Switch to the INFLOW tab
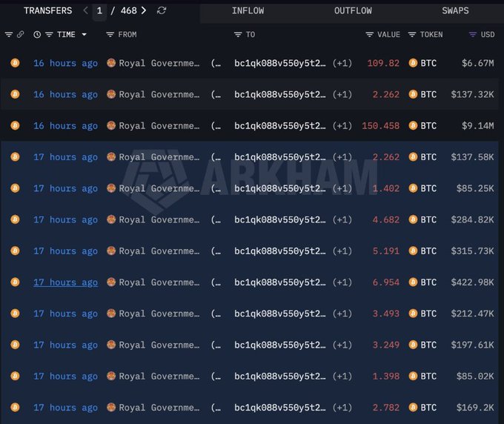 (x=248, y=11)
